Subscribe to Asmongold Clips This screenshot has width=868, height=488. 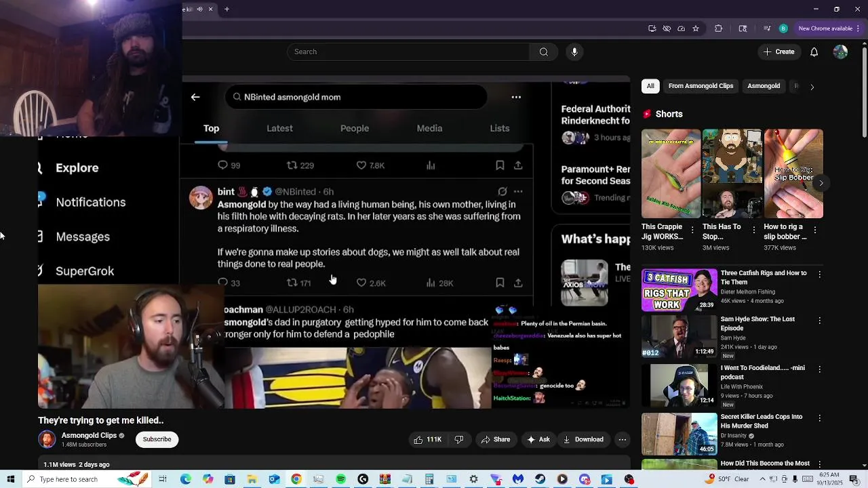pos(157,439)
